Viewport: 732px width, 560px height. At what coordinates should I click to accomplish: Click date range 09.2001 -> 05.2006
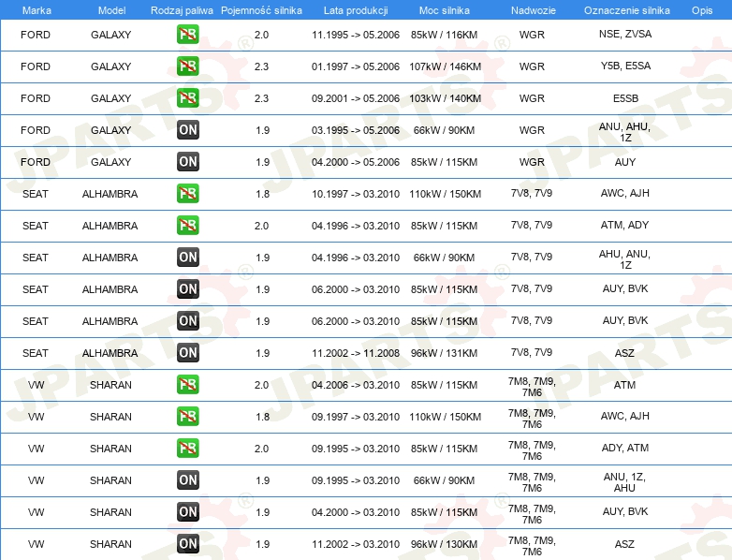[x=356, y=98]
